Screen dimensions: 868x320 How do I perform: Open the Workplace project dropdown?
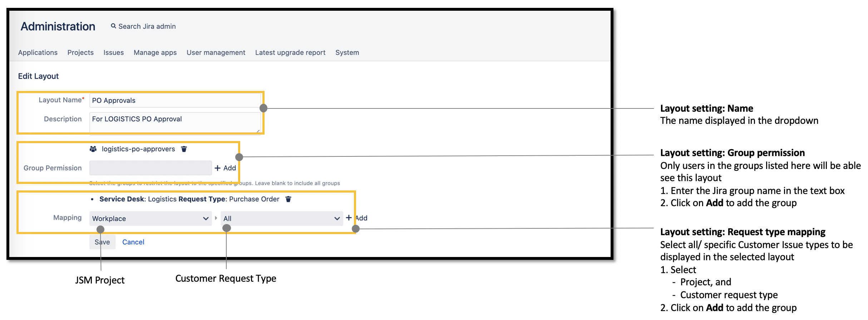150,218
